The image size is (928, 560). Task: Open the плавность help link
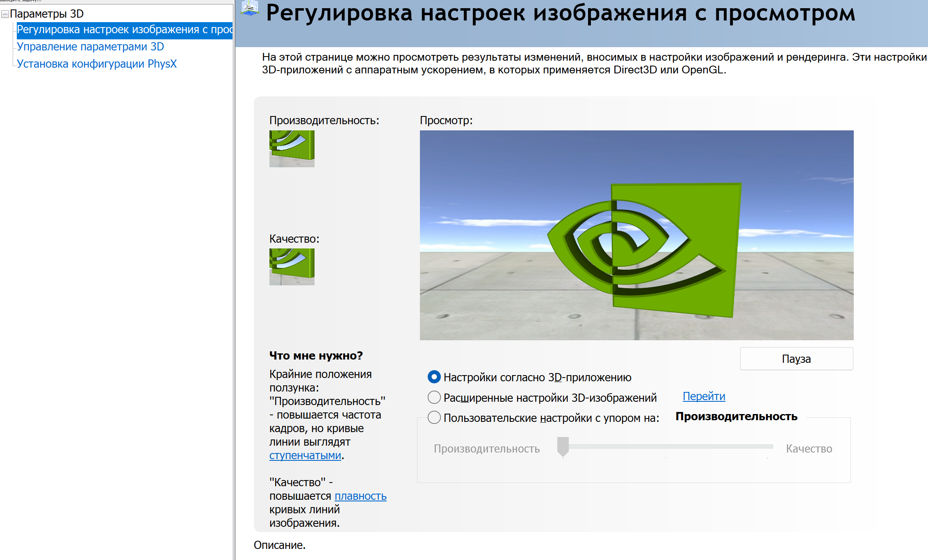point(360,496)
